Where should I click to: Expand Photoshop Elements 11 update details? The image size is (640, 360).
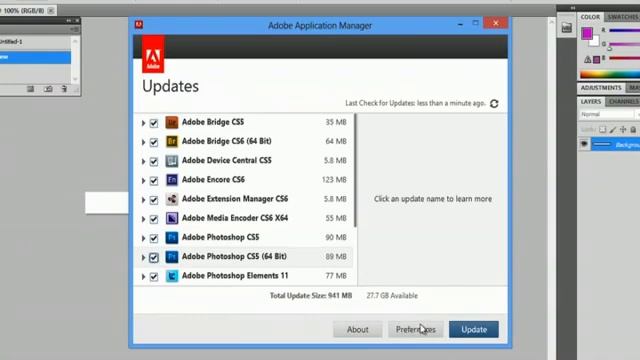[x=143, y=277]
